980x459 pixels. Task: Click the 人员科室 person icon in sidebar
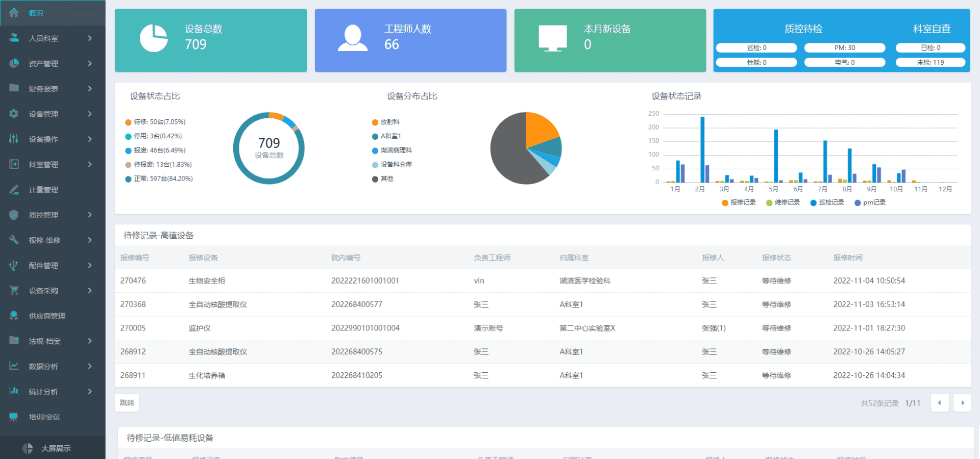[14, 38]
